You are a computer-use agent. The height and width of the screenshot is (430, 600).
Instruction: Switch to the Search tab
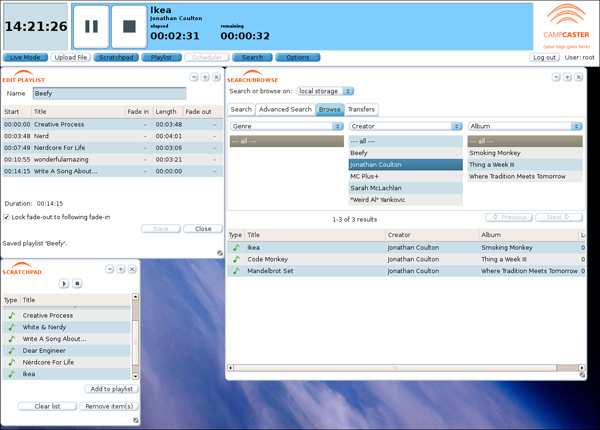coord(241,109)
